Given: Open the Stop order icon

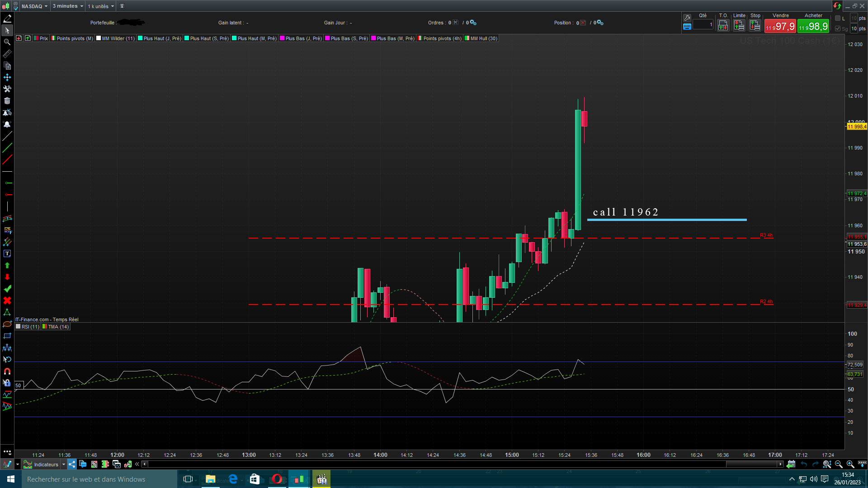Looking at the screenshot, I should coord(755,26).
